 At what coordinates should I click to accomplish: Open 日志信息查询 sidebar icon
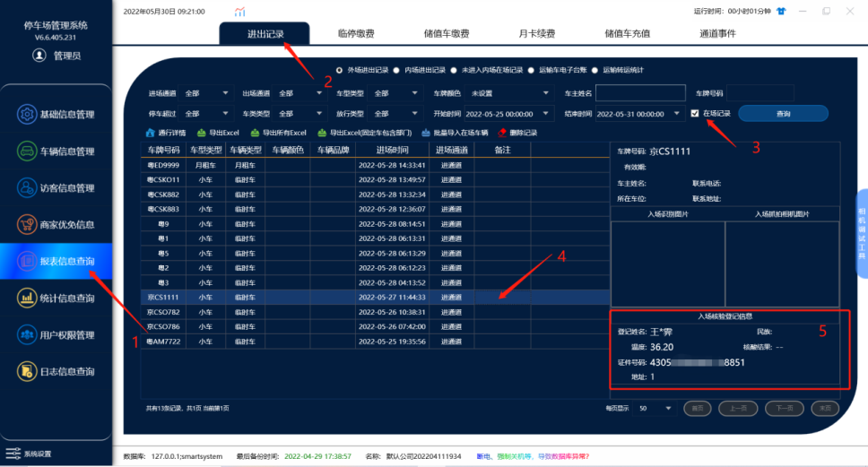pyautogui.click(x=26, y=371)
